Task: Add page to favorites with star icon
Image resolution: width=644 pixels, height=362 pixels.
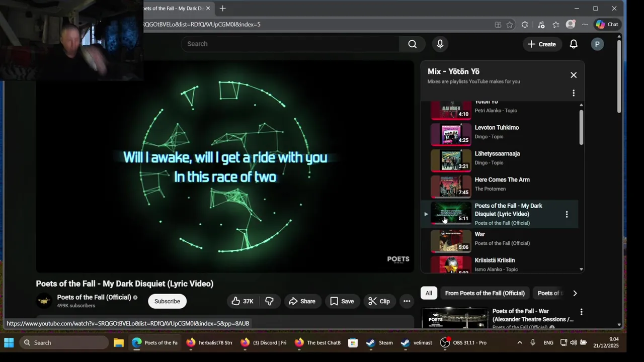Action: tap(510, 24)
